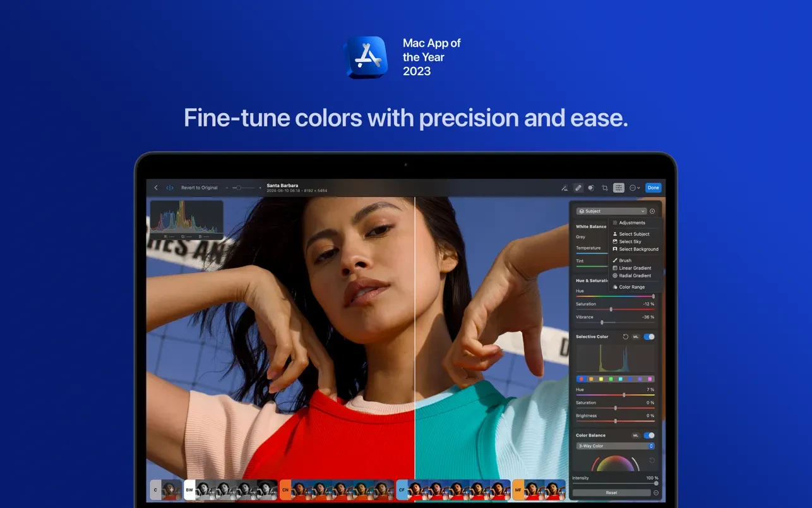Select the red swatch in Selective Color
The width and height of the screenshot is (812, 508).
pyautogui.click(x=581, y=379)
